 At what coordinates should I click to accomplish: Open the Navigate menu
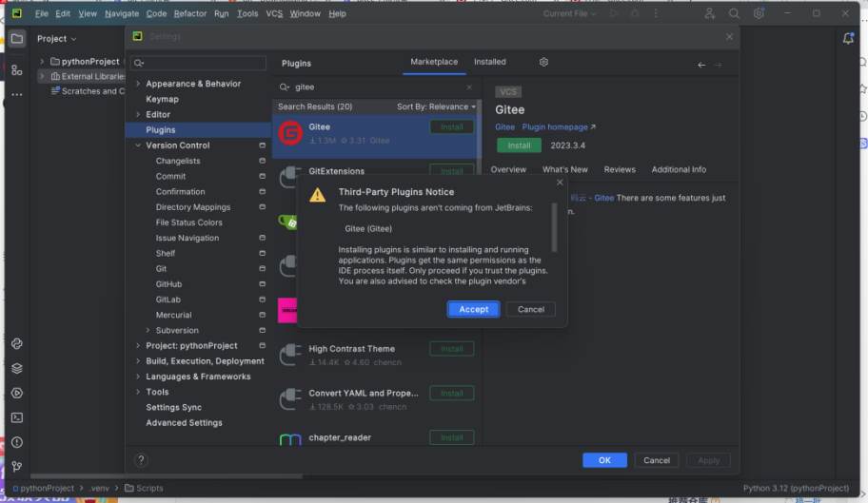[122, 14]
